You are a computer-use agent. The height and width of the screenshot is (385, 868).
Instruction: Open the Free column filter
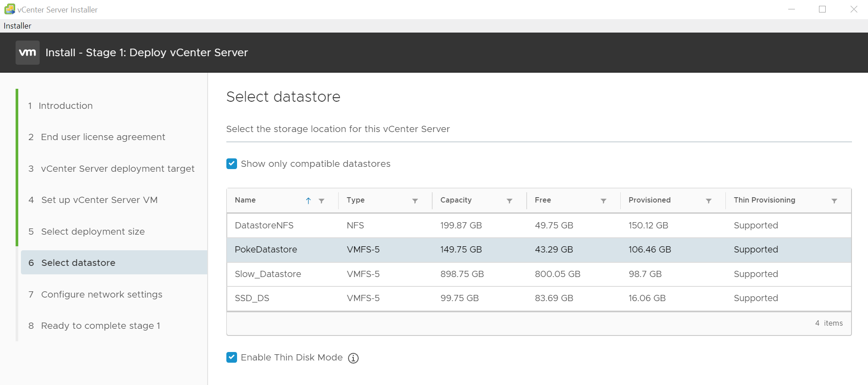603,201
